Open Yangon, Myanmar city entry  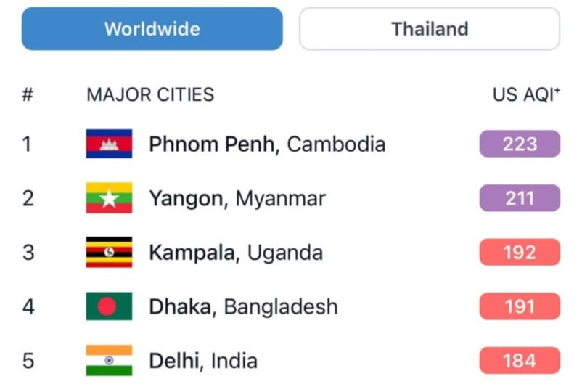tap(237, 198)
